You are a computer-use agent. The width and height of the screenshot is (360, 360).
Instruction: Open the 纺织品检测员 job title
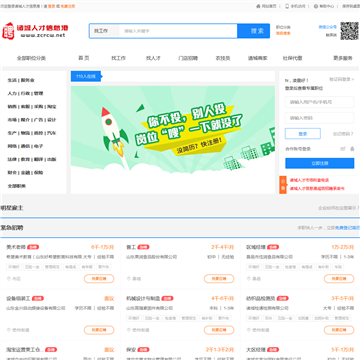[x=261, y=298]
